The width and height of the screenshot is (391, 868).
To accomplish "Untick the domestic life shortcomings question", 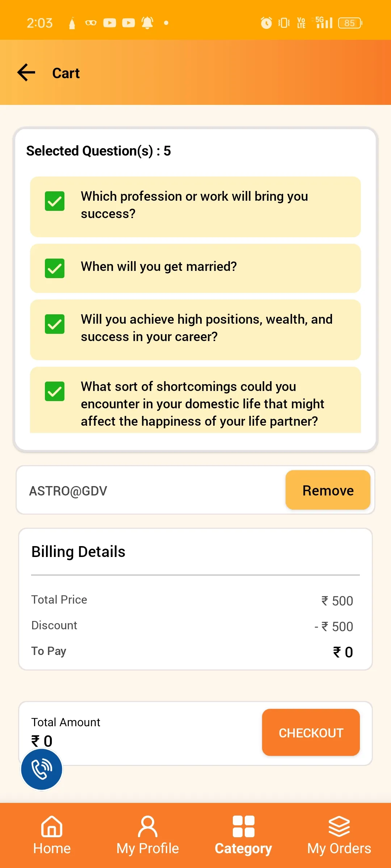I will (x=55, y=391).
